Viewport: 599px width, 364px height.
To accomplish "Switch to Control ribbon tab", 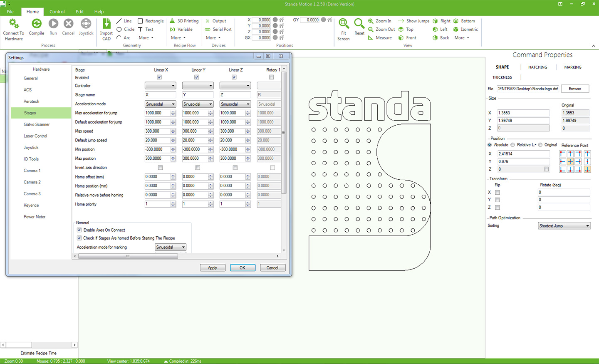I will pos(57,12).
